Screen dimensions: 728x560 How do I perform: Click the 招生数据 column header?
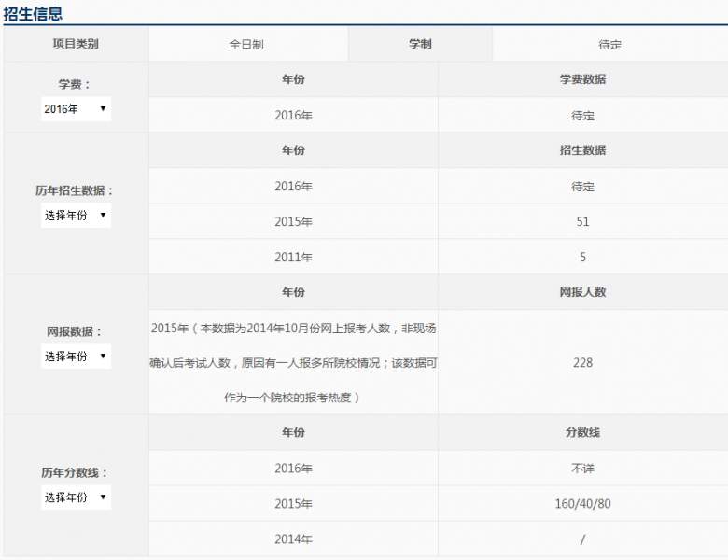pyautogui.click(x=582, y=150)
